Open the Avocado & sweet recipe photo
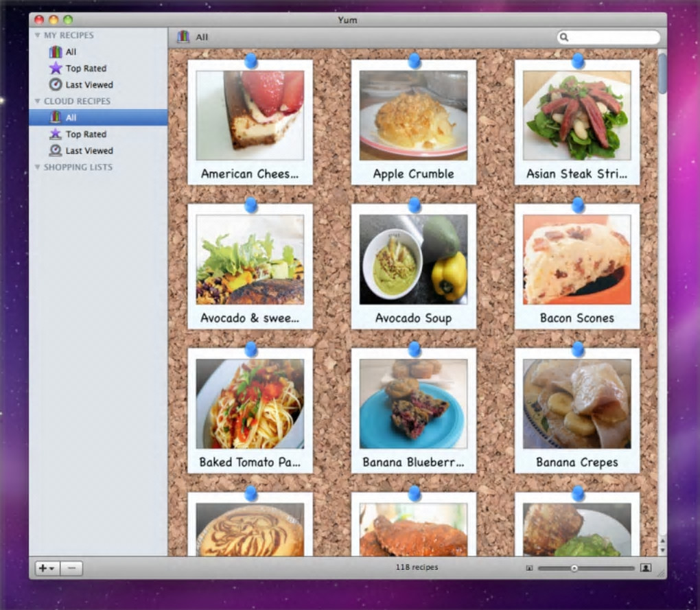Screen dimensions: 700x610 tap(250, 259)
